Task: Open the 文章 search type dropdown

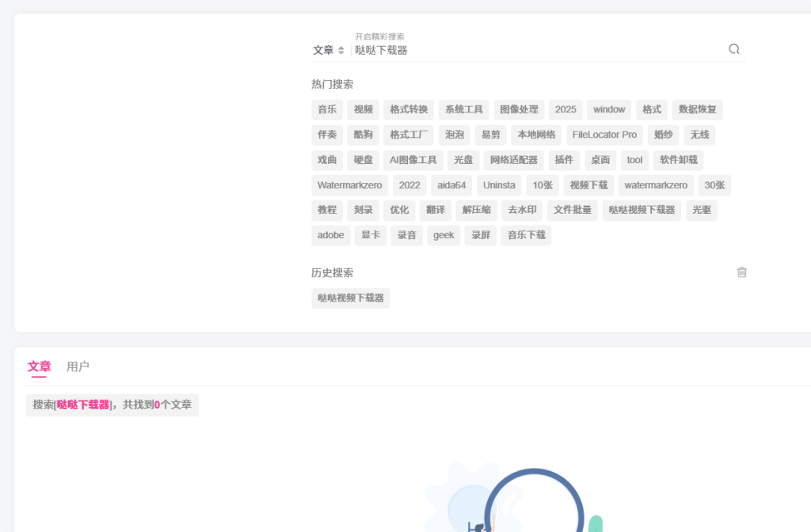Action: coord(328,50)
